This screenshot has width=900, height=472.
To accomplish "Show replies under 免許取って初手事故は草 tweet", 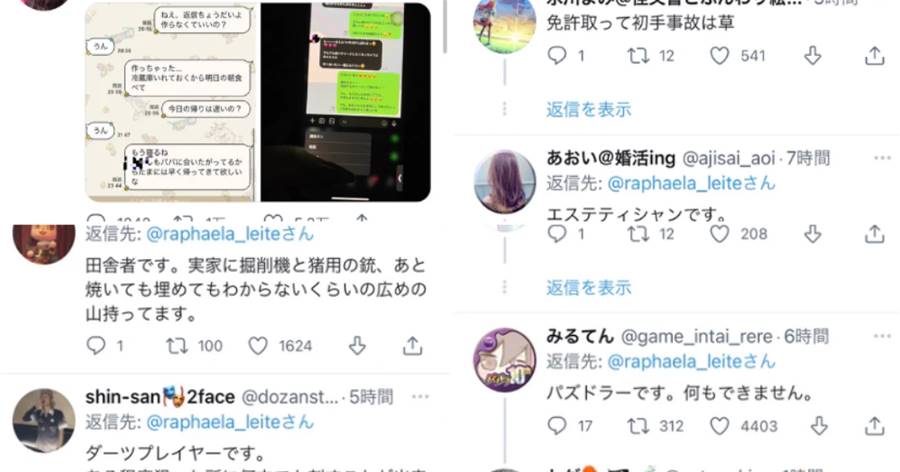I will (588, 109).
